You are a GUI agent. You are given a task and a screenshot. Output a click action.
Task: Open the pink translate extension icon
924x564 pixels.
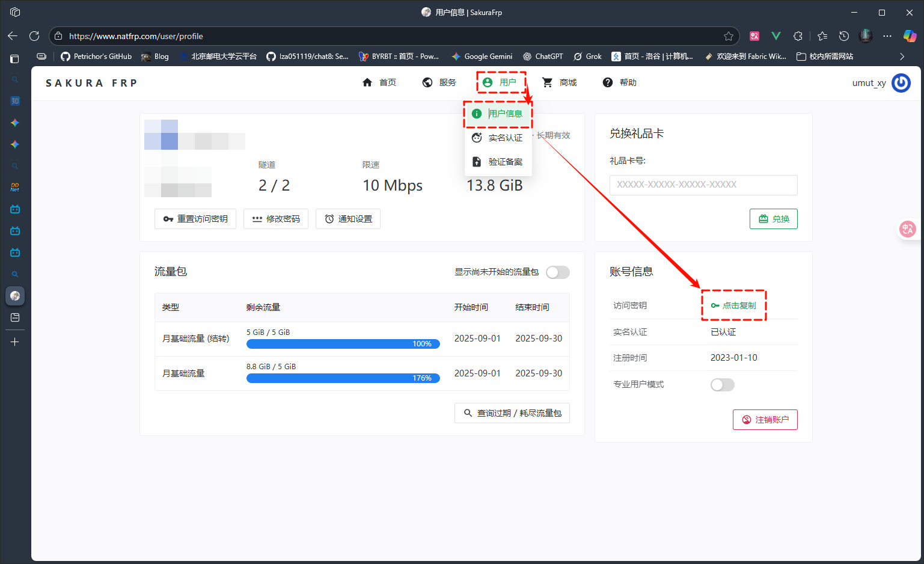754,36
